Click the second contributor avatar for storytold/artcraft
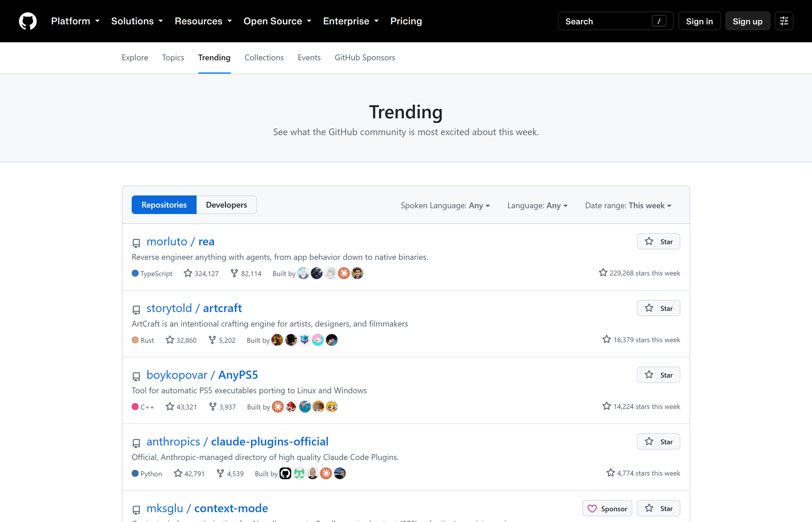 [x=291, y=340]
